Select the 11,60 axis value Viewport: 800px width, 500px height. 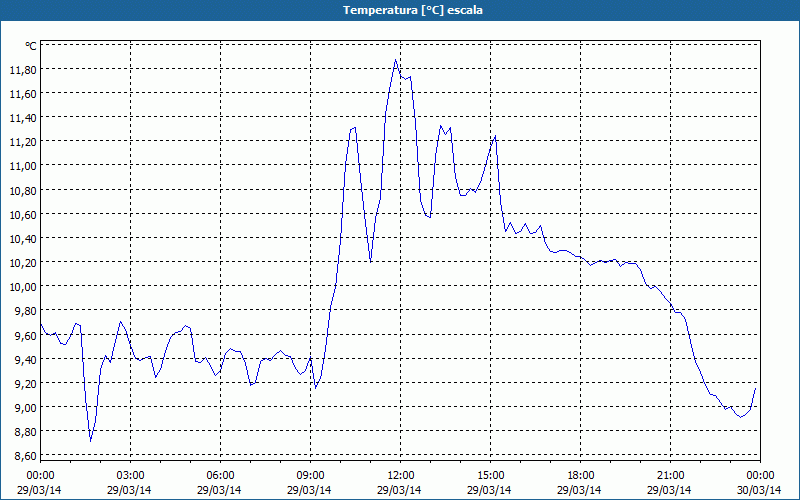pos(23,93)
